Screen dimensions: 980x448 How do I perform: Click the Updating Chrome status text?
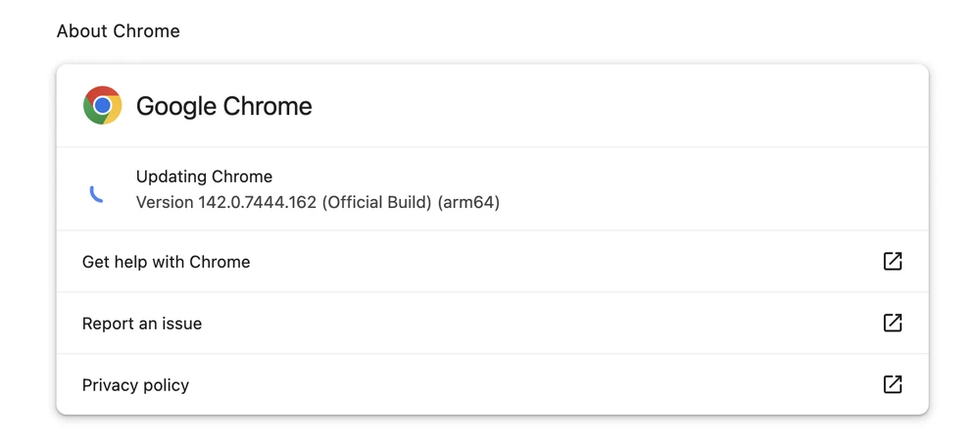pyautogui.click(x=204, y=177)
